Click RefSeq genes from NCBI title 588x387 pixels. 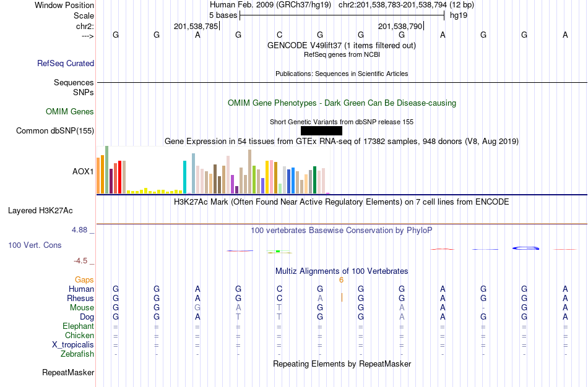point(342,54)
